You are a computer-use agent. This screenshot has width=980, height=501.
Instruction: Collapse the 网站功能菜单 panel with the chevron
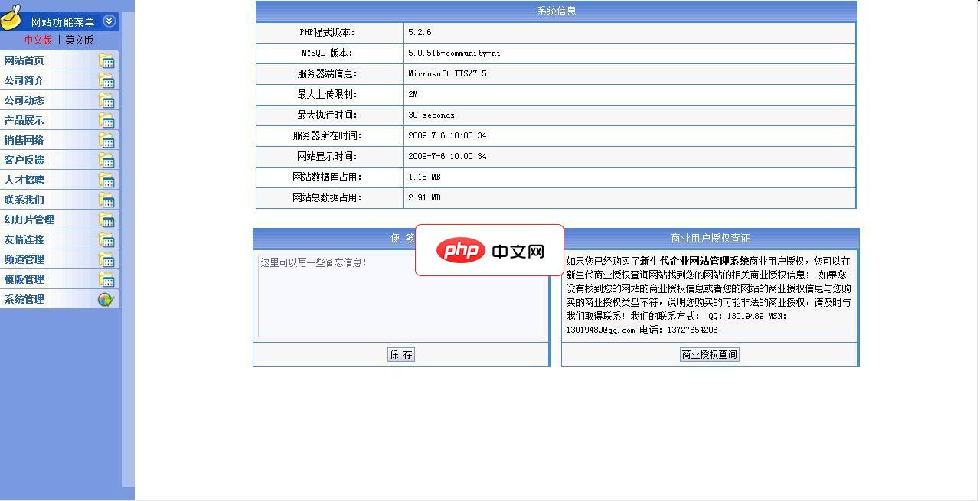109,21
